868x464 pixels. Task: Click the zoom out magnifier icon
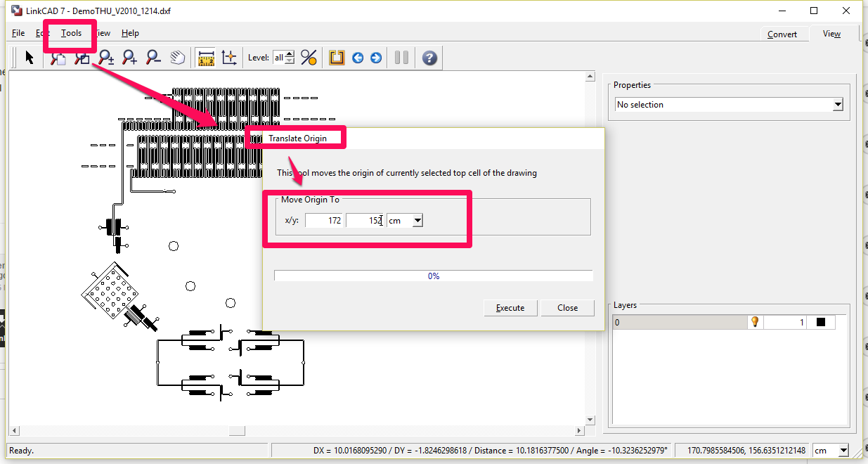tap(153, 58)
